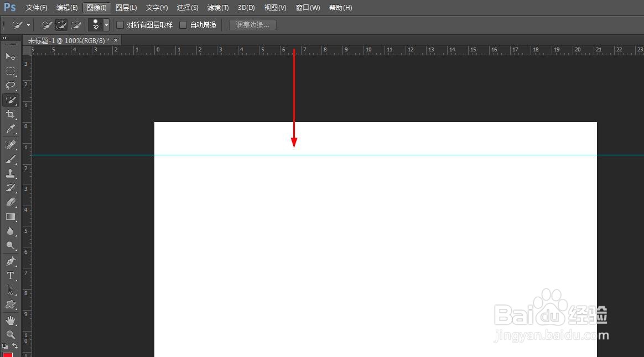
Task: Select the Pen tool
Action: [x=11, y=261]
